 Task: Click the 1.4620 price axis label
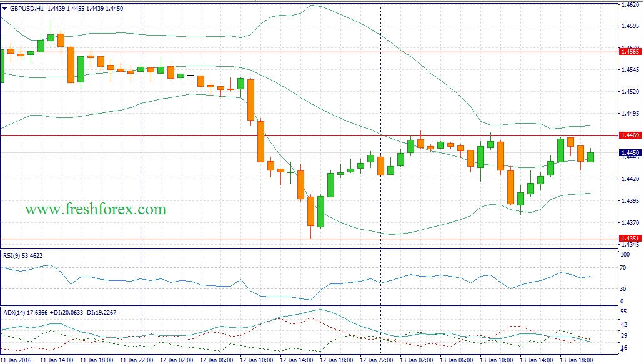(x=628, y=4)
